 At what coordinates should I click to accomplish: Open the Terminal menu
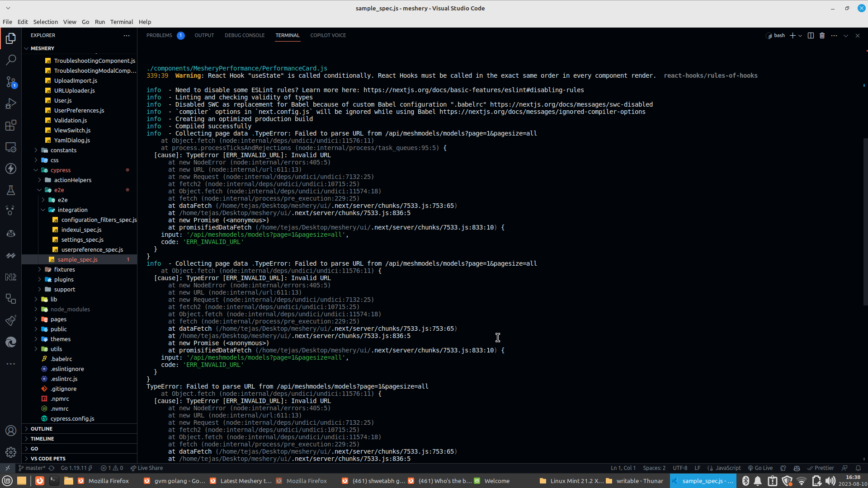[122, 22]
